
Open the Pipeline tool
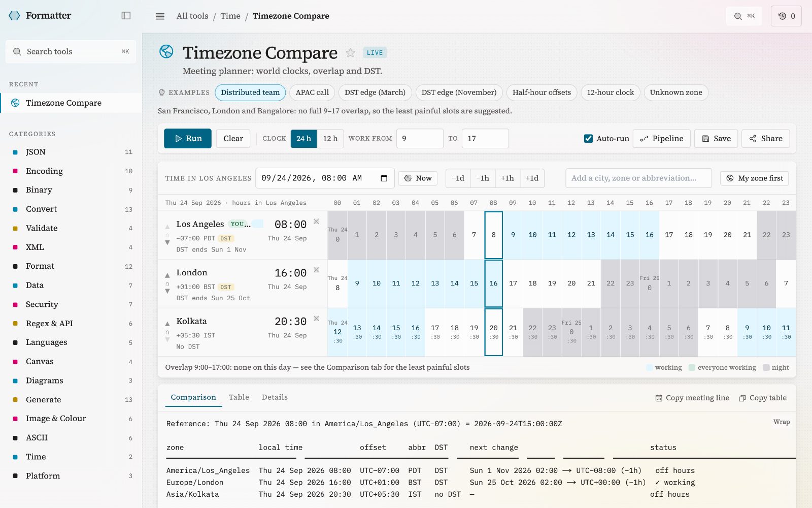662,139
